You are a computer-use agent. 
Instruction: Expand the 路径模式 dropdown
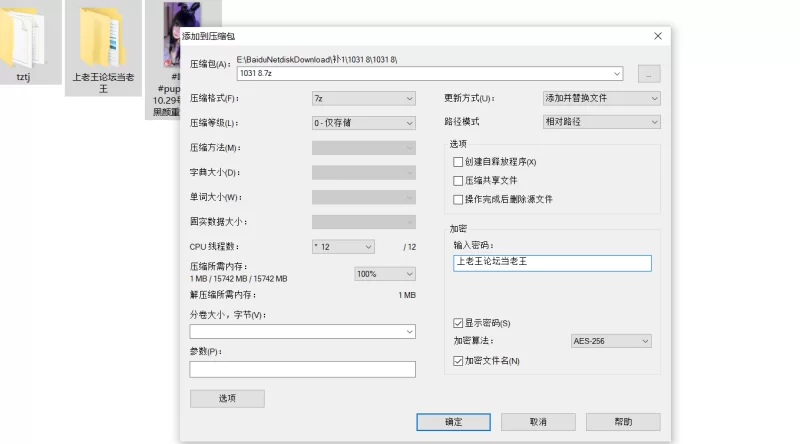coord(600,122)
